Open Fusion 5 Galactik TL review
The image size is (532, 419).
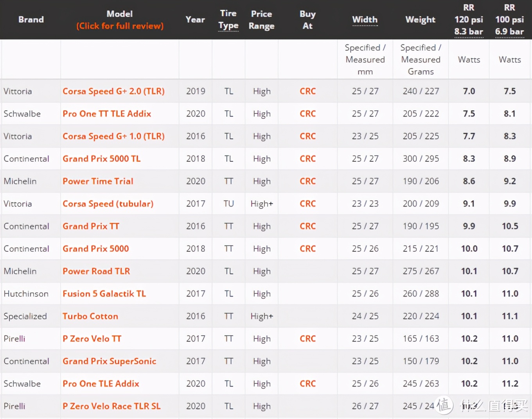[x=104, y=294]
